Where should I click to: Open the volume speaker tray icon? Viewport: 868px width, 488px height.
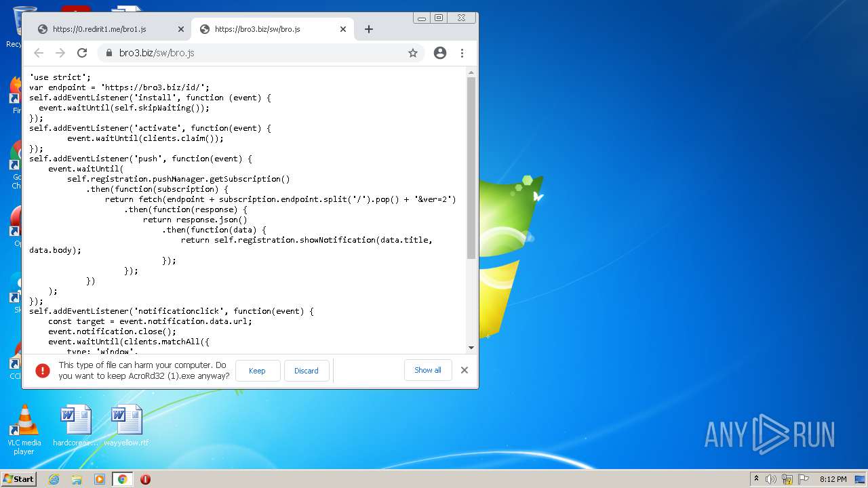771,479
